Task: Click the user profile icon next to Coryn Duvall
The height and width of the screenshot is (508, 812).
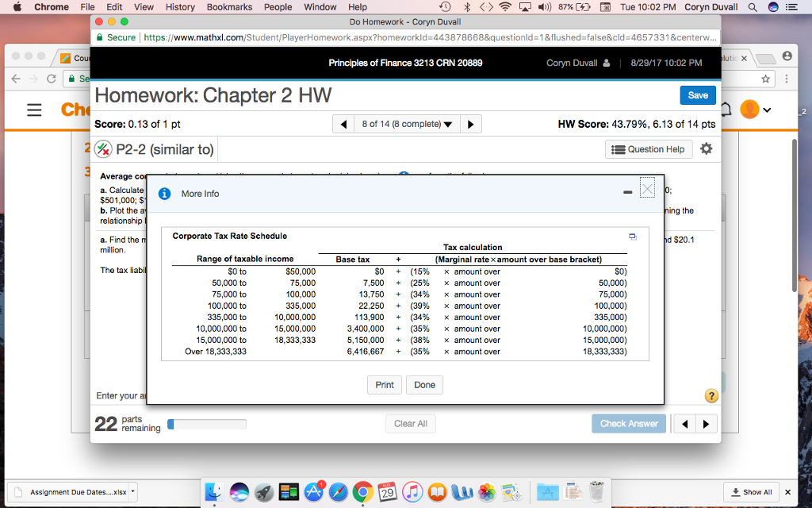Action: 607,63
